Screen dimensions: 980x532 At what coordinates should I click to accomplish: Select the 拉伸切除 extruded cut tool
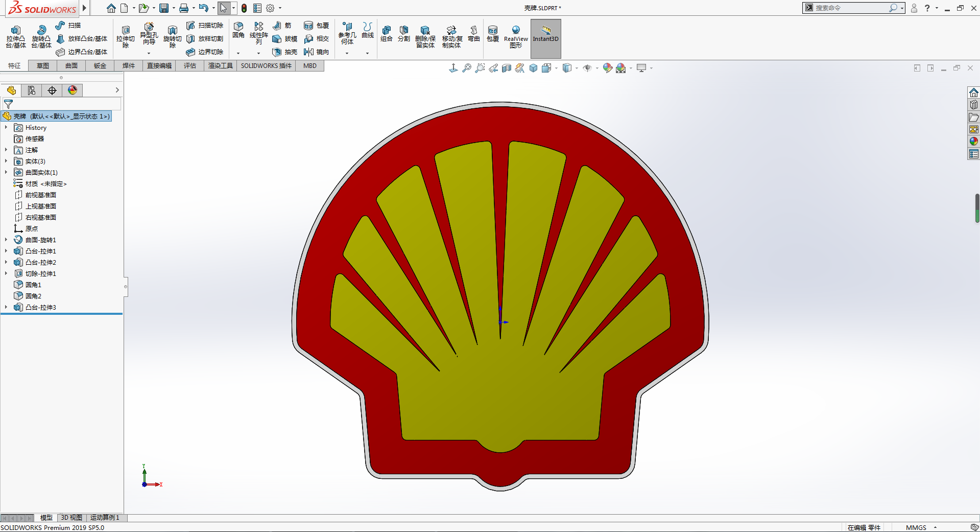(x=126, y=36)
